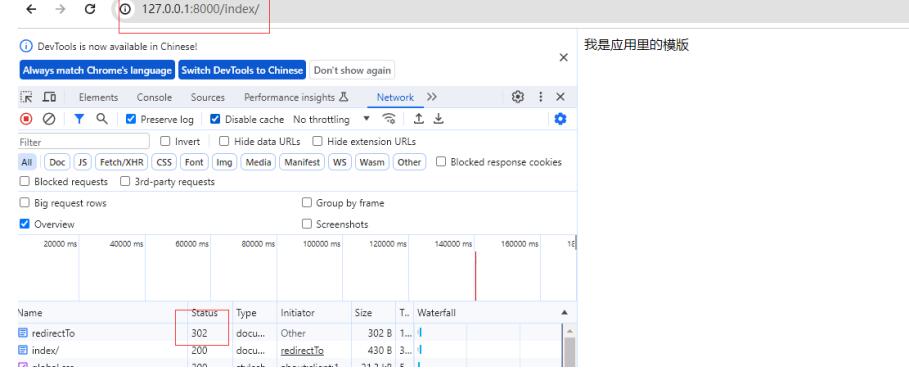Activate the inspect element picker icon
The height and width of the screenshot is (388, 909).
point(27,97)
